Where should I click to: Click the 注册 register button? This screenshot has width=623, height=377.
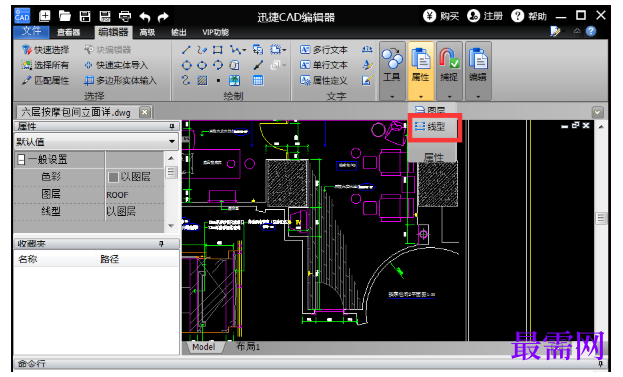(484, 16)
